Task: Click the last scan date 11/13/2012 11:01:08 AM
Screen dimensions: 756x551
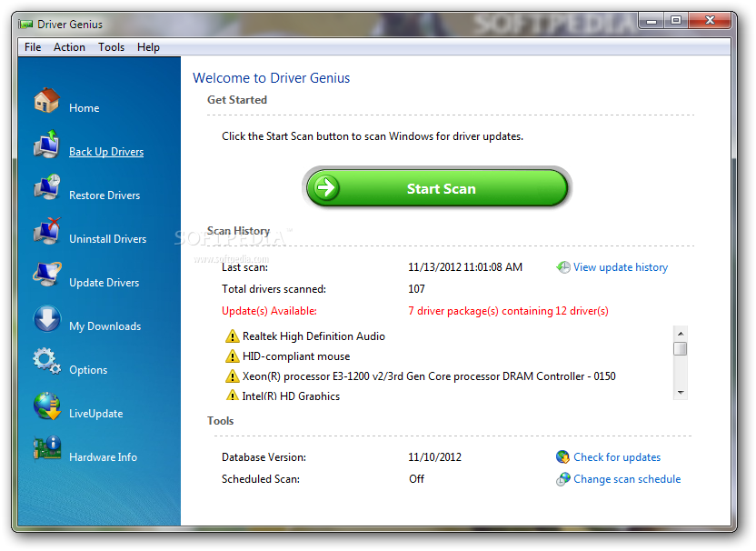Action: (x=465, y=267)
